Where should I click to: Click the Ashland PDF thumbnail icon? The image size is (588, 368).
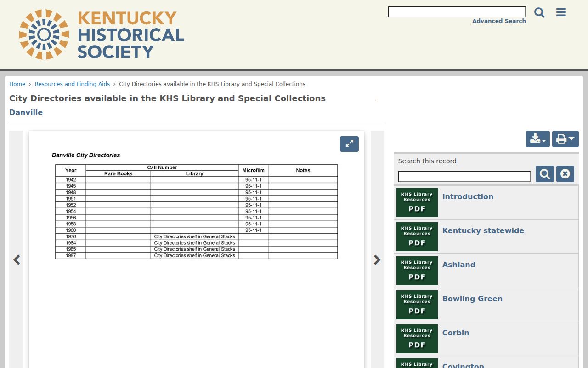pos(417,270)
